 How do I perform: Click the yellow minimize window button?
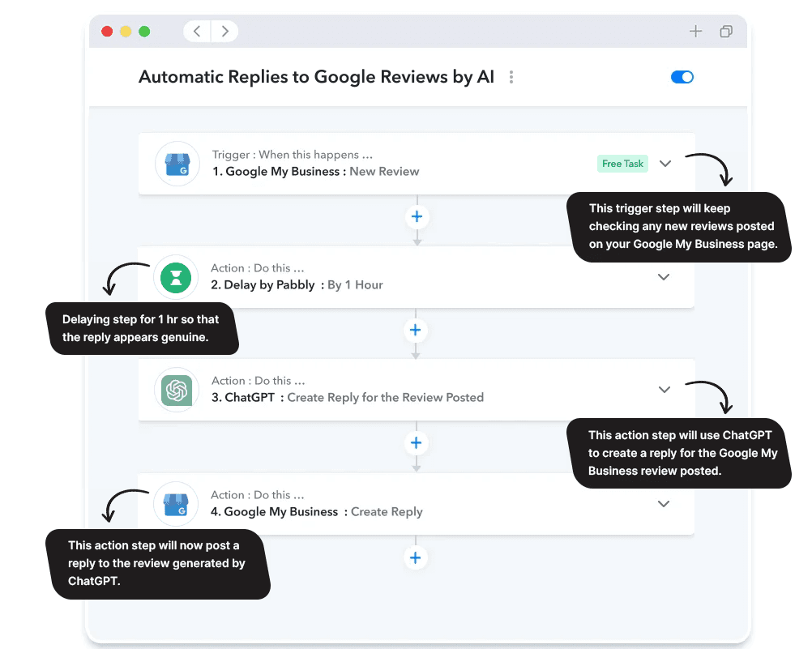click(x=126, y=32)
